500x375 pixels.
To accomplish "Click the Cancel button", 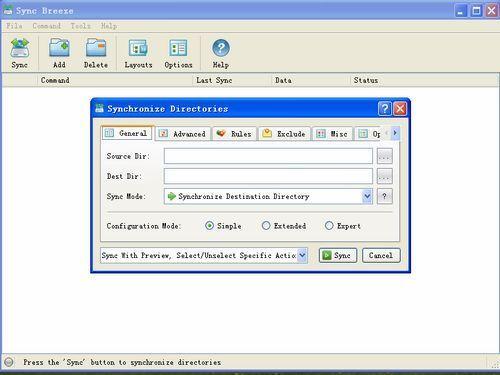I will pos(381,256).
